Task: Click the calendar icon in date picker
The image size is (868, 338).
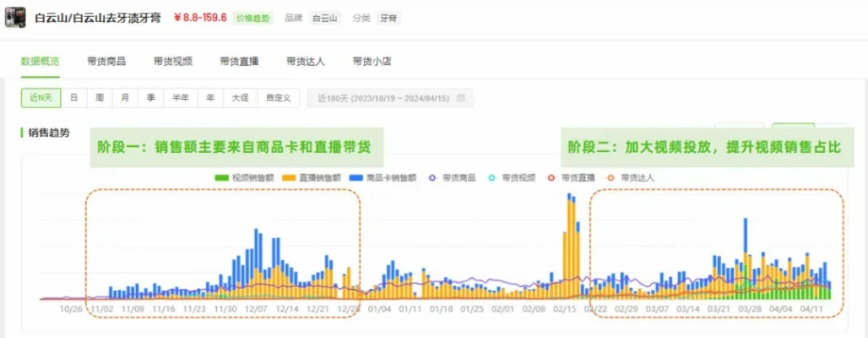Action: pyautogui.click(x=460, y=98)
